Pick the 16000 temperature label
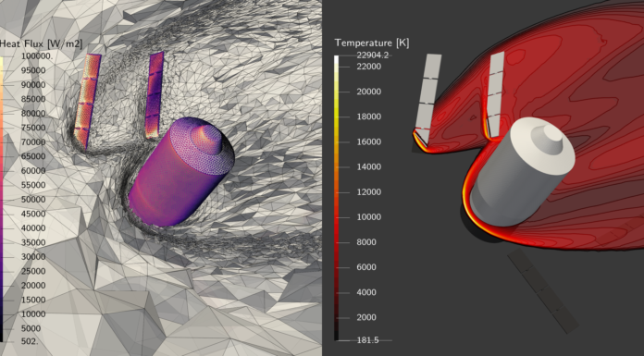 (x=369, y=141)
